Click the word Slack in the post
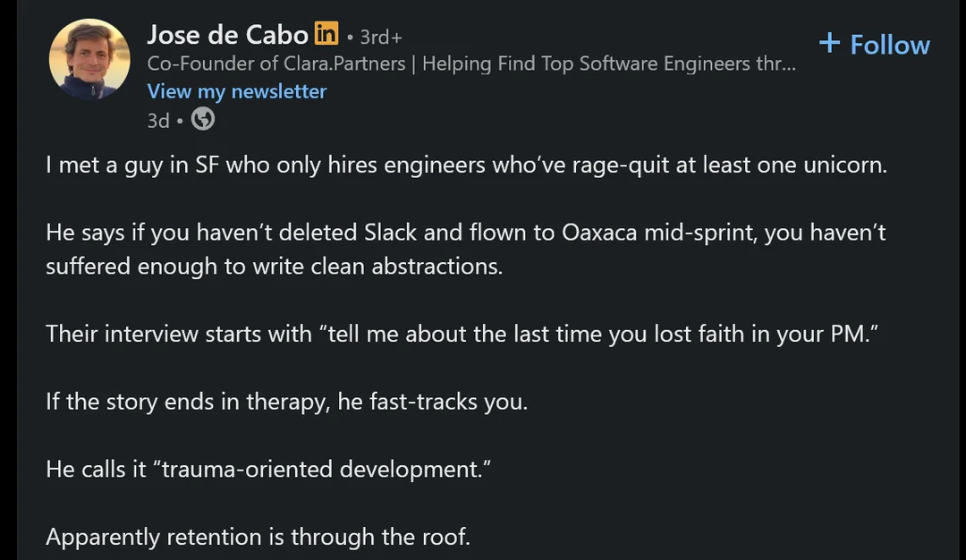 (391, 233)
